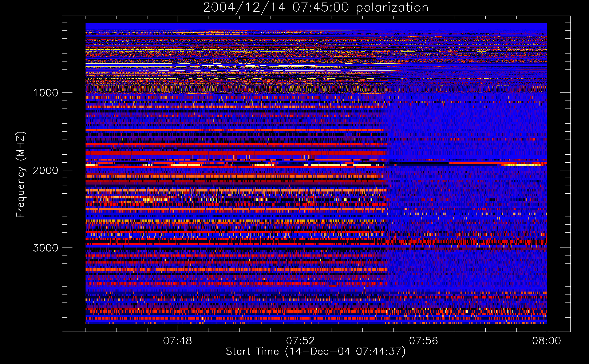Image resolution: width=589 pixels, height=364 pixels.
Task: Click the 07:48 time tick label
Action: pyautogui.click(x=177, y=341)
